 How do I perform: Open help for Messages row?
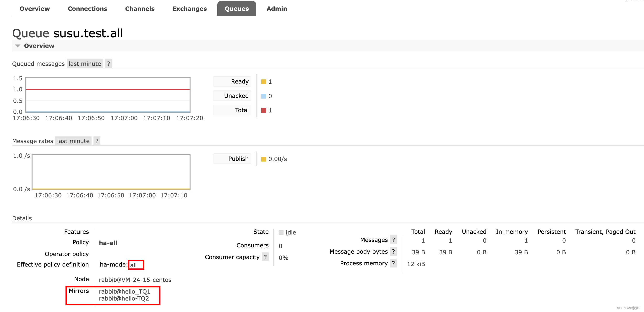(x=393, y=240)
